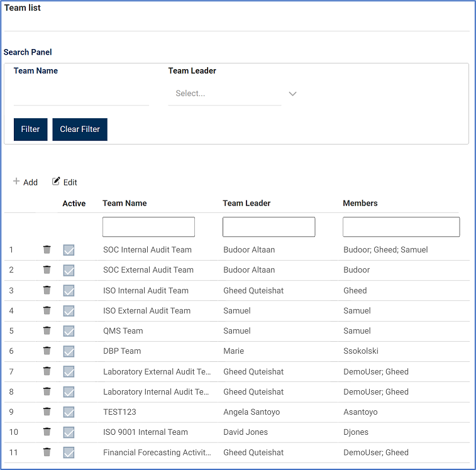Click trash icon for ISO Internal Audit Team
476x470 pixels.
point(47,290)
